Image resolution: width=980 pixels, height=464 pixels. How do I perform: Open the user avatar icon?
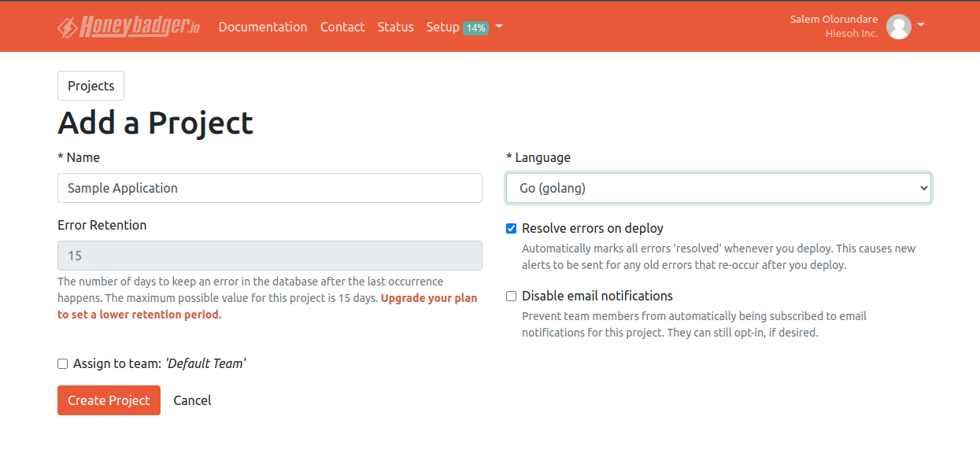pyautogui.click(x=898, y=26)
